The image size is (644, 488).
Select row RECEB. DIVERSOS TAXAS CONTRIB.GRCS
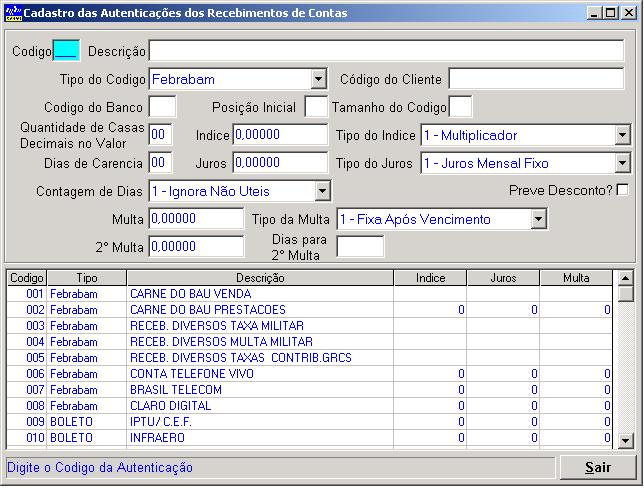(310, 358)
